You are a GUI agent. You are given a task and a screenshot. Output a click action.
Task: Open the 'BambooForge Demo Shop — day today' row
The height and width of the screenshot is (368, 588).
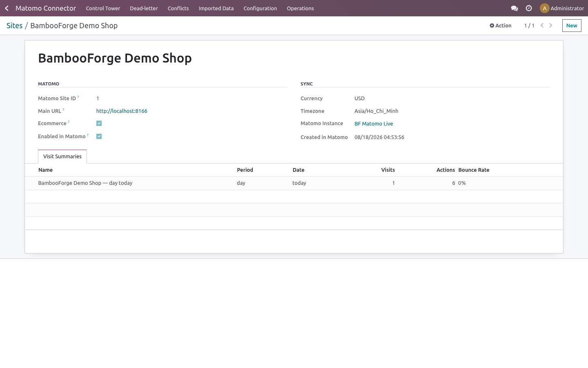[294, 183]
